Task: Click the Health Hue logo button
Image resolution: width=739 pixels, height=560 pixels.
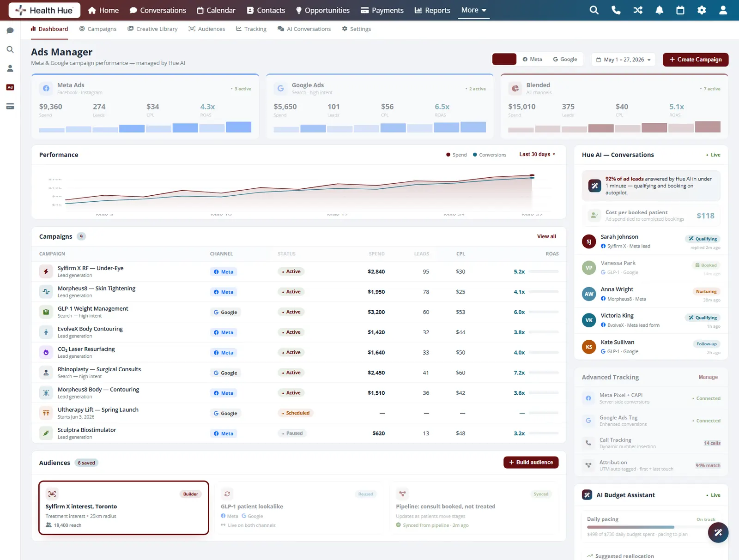Action: coord(44,10)
